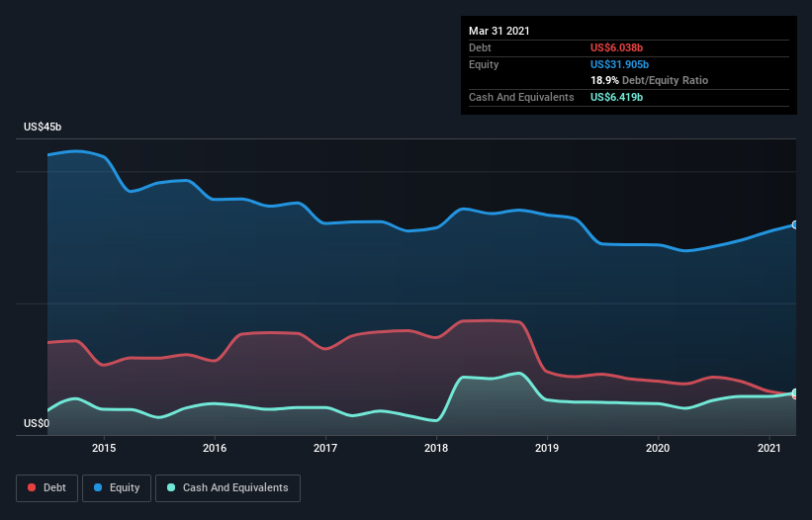Screen dimensions: 812x520
Task: Toggle Cash And Equivalents legend button
Action: click(227, 488)
